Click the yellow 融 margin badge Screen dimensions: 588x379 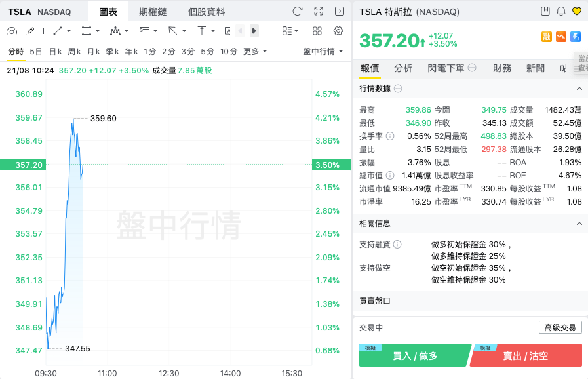[x=547, y=37]
